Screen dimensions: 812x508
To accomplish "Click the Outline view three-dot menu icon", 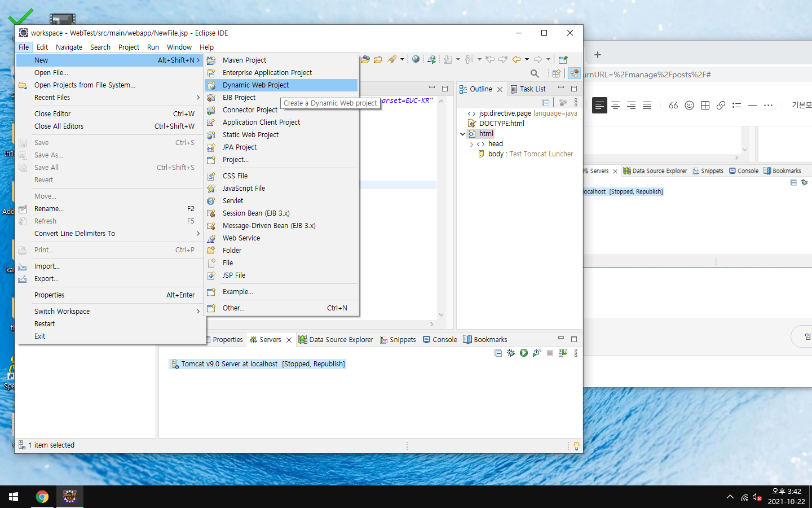I will click(576, 102).
